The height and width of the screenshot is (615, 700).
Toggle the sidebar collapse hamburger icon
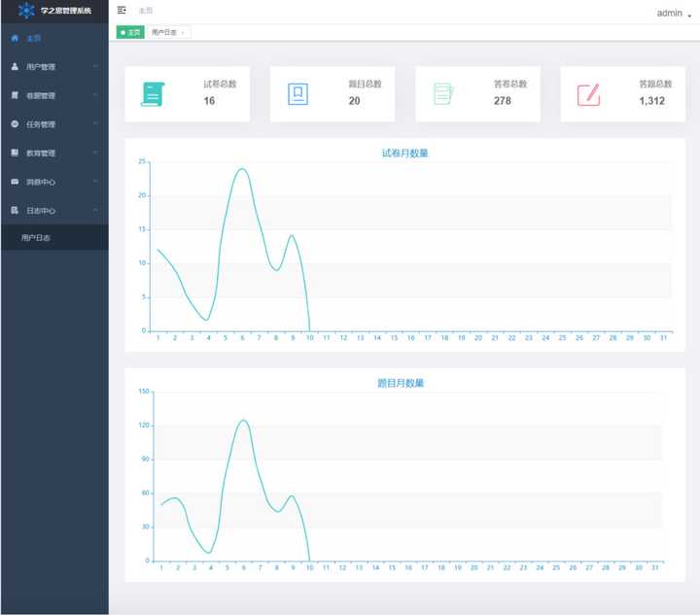(122, 11)
